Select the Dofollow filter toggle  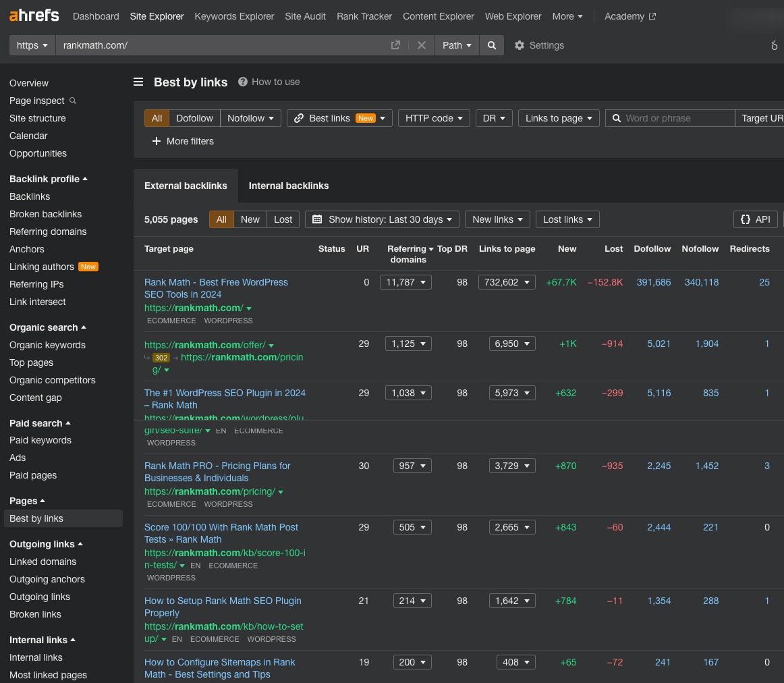click(x=194, y=119)
